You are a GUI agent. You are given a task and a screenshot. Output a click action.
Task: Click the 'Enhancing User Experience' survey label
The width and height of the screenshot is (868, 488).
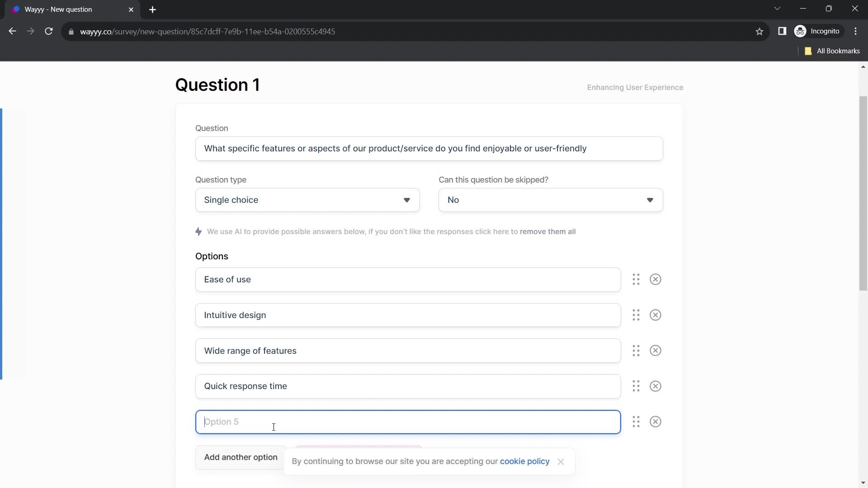click(x=635, y=87)
